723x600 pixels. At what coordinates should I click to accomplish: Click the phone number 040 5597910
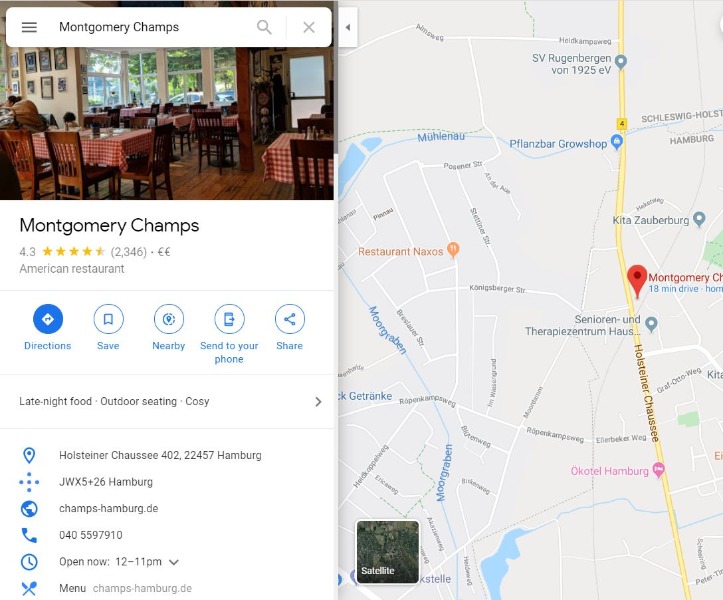[x=91, y=535]
